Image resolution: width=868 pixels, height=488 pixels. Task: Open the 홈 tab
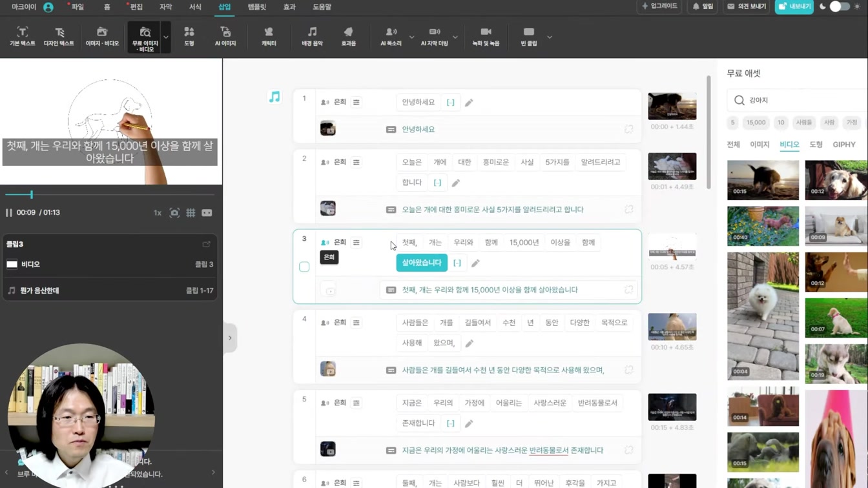pyautogui.click(x=107, y=7)
